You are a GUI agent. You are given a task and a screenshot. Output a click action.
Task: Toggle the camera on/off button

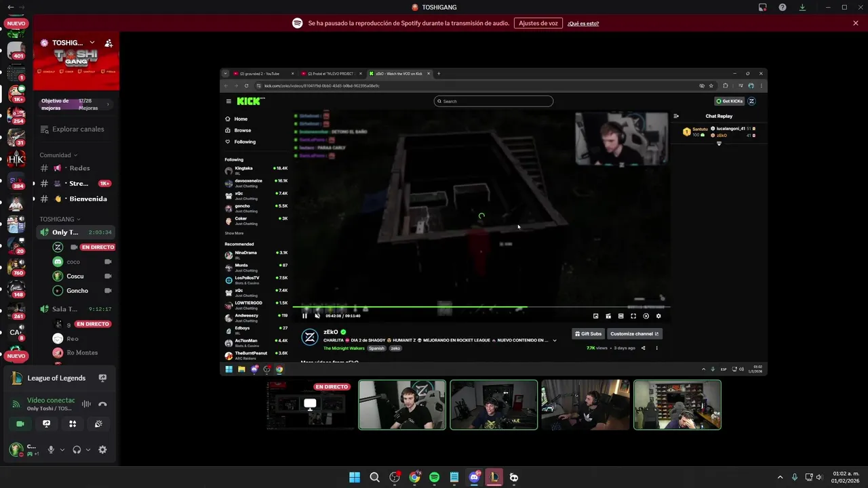pyautogui.click(x=20, y=424)
